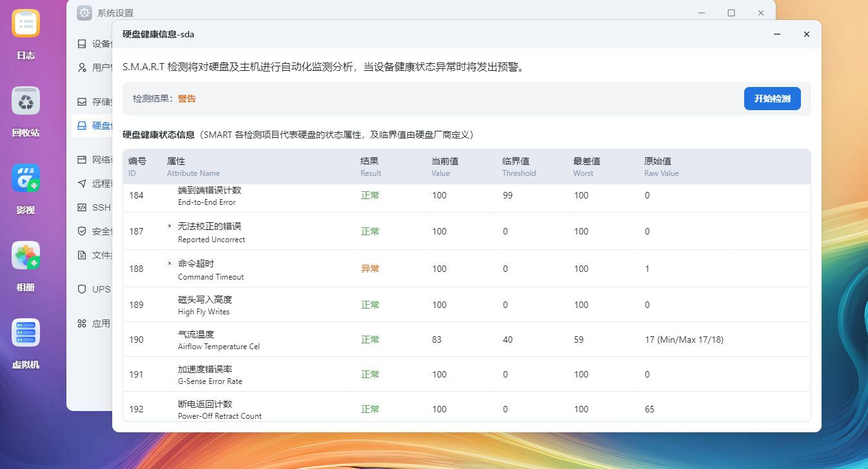Open the 虚拟机 virtual machine icon
The height and width of the screenshot is (469, 868).
coord(26,333)
